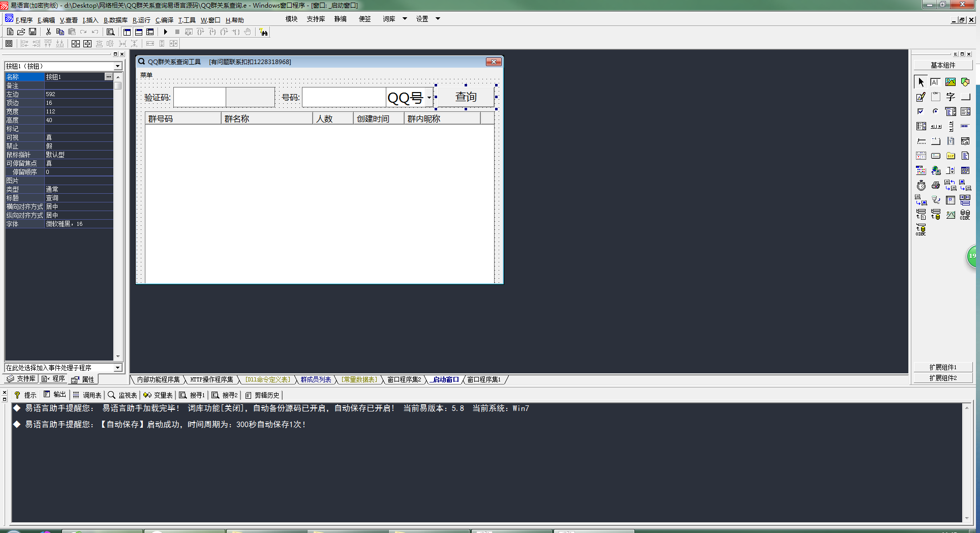Switch to the 支持库 panel tab
Image resolution: width=980 pixels, height=533 pixels.
click(x=21, y=379)
